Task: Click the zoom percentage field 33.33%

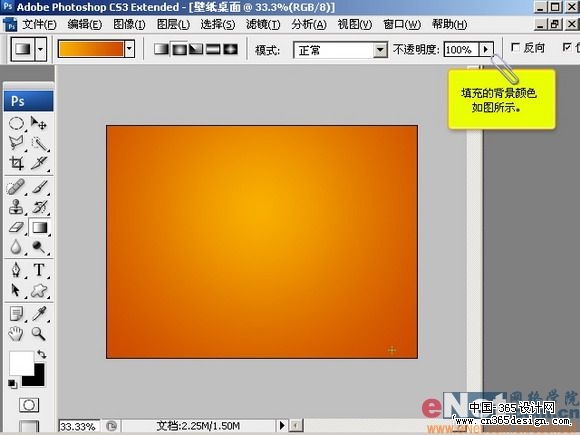Action: tap(79, 426)
